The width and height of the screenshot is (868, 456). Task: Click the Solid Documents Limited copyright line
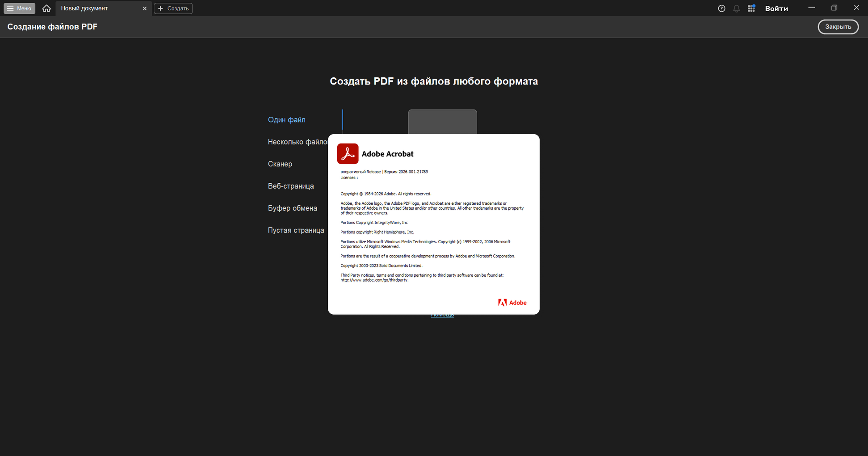coord(382,266)
